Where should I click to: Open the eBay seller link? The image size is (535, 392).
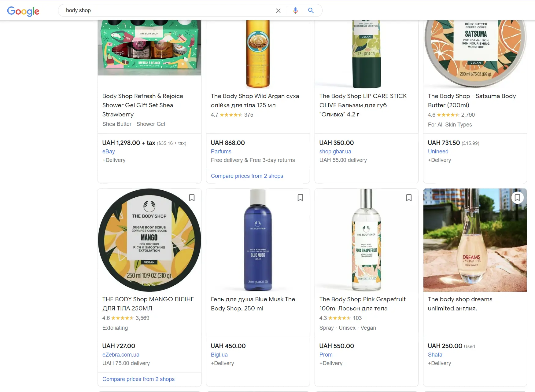(x=109, y=152)
